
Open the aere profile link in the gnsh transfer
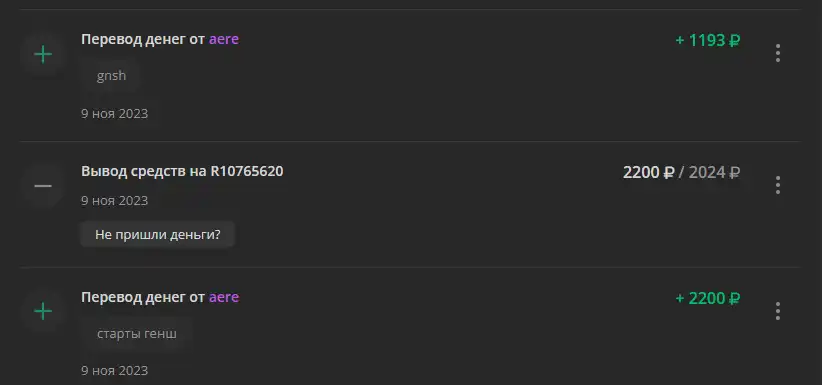(x=224, y=39)
